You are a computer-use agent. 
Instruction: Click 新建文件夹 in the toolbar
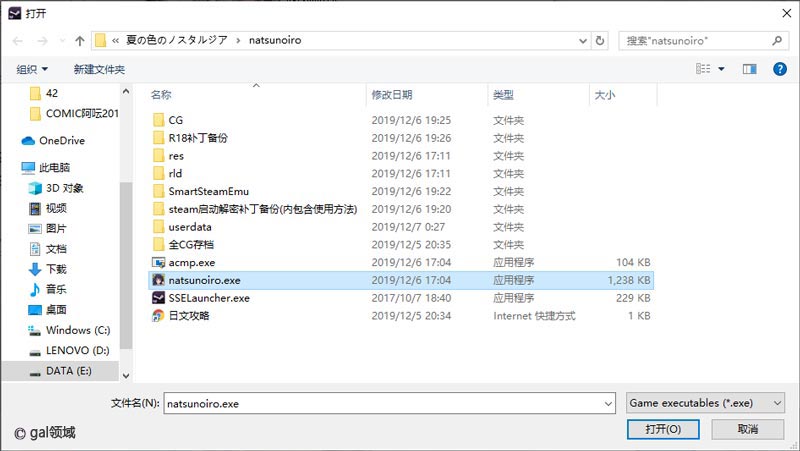click(x=99, y=69)
